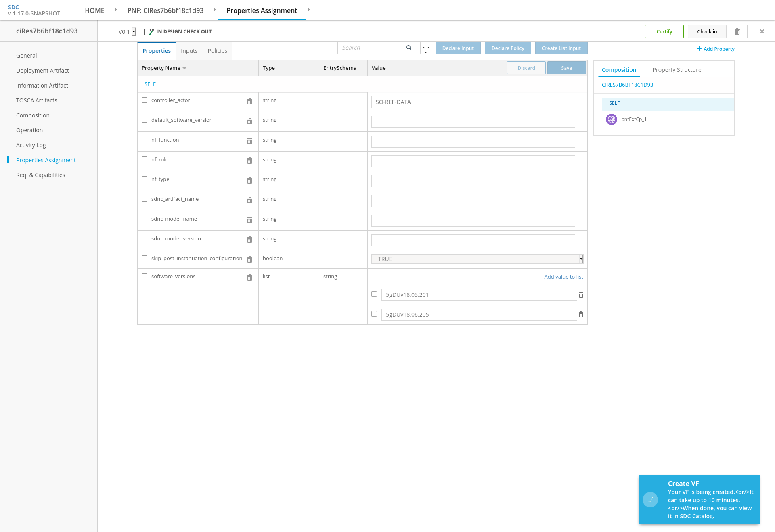Expand breadcrumb arrow after HOME
The image size is (775, 532).
pyautogui.click(x=116, y=10)
